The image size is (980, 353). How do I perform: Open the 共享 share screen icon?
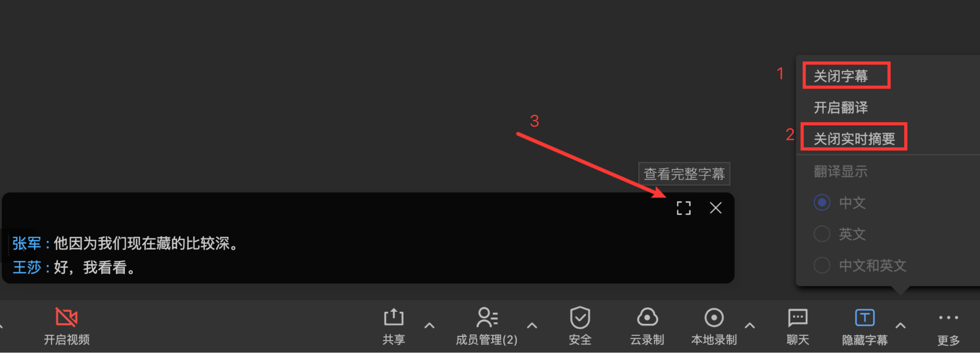[393, 317]
